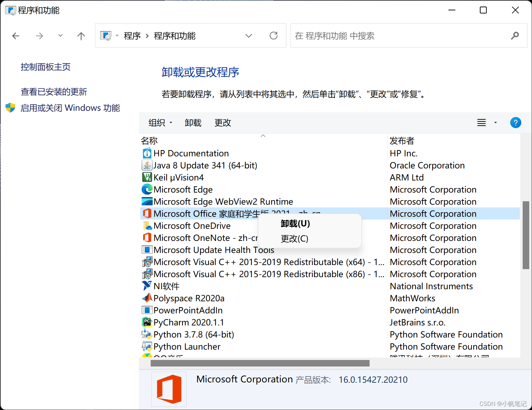Go back using the left arrow
This screenshot has width=532, height=410.
(16, 36)
